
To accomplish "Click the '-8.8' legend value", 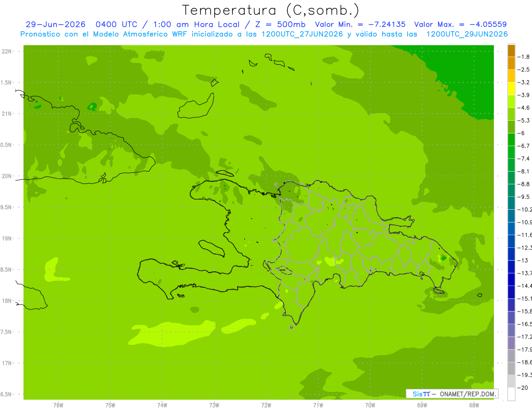I will tap(524, 184).
